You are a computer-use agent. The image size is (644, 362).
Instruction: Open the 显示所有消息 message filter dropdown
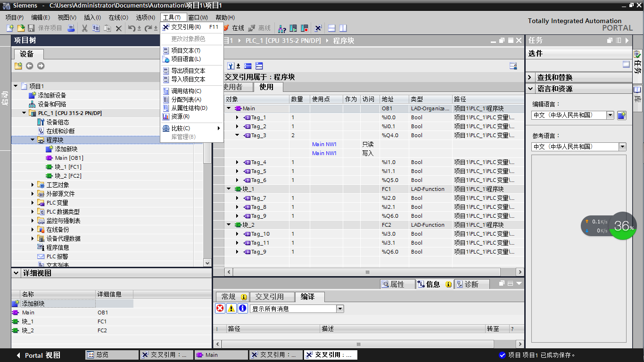tap(340, 309)
